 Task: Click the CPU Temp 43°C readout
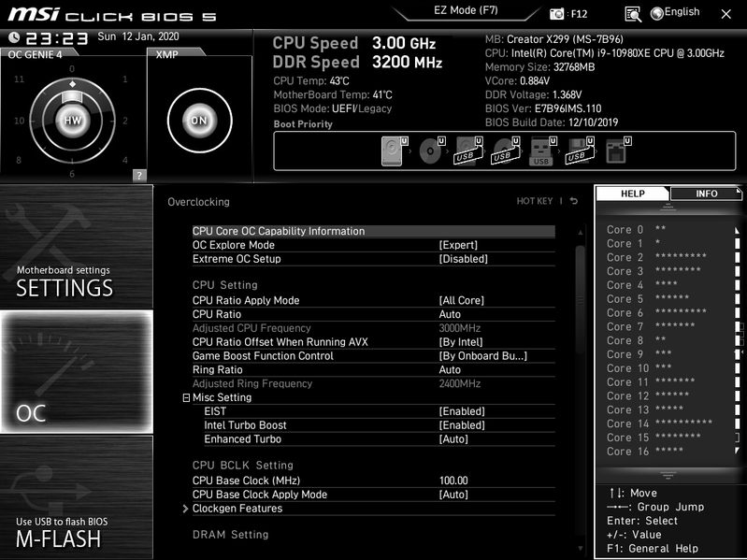click(311, 81)
